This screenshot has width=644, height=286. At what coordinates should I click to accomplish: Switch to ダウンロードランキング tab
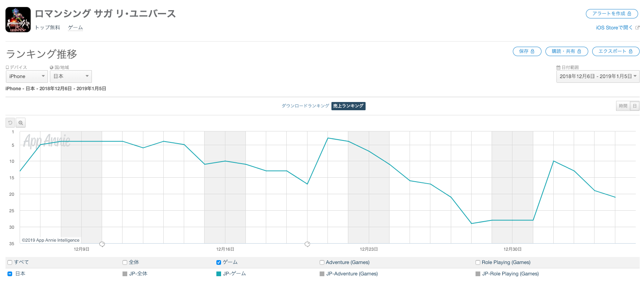tap(306, 106)
